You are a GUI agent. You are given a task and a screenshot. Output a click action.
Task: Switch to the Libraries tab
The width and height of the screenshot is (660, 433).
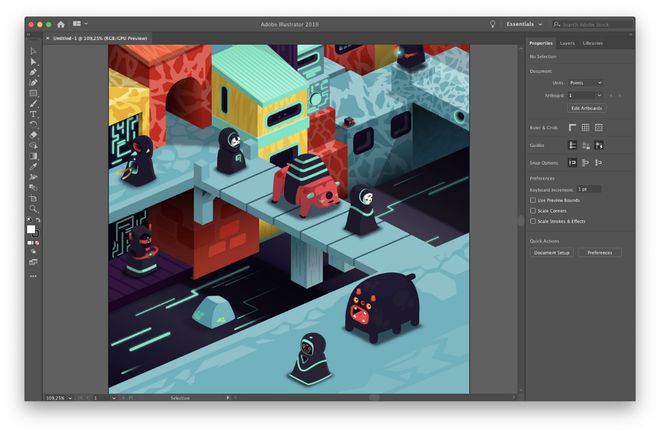(592, 43)
